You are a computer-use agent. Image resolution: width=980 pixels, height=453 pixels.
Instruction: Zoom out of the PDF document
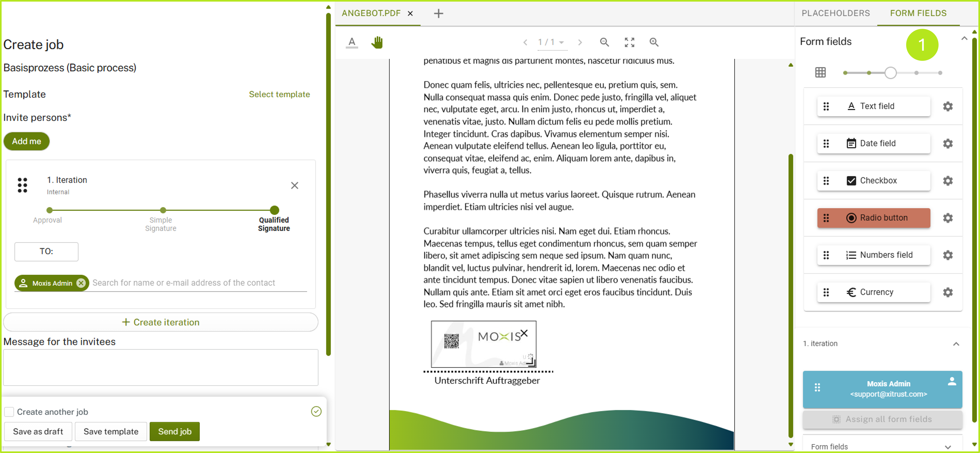coord(604,42)
